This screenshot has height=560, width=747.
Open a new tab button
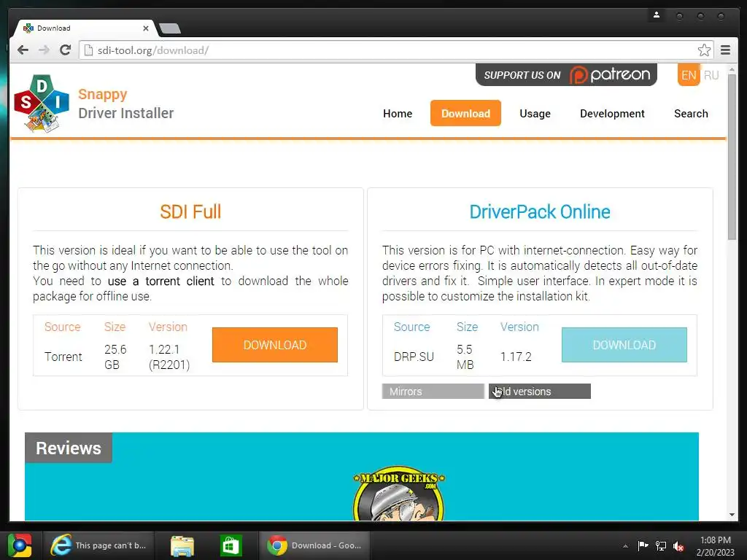pos(169,28)
